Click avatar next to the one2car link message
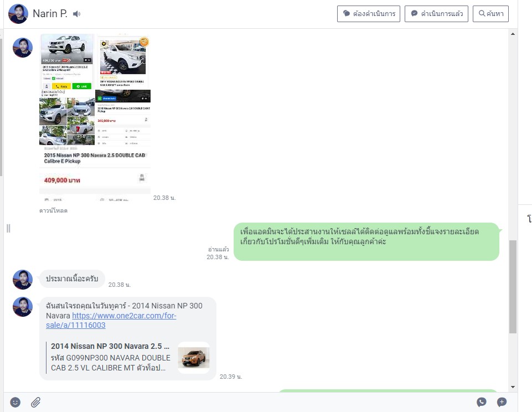Image resolution: width=532 pixels, height=412 pixels. 23,307
